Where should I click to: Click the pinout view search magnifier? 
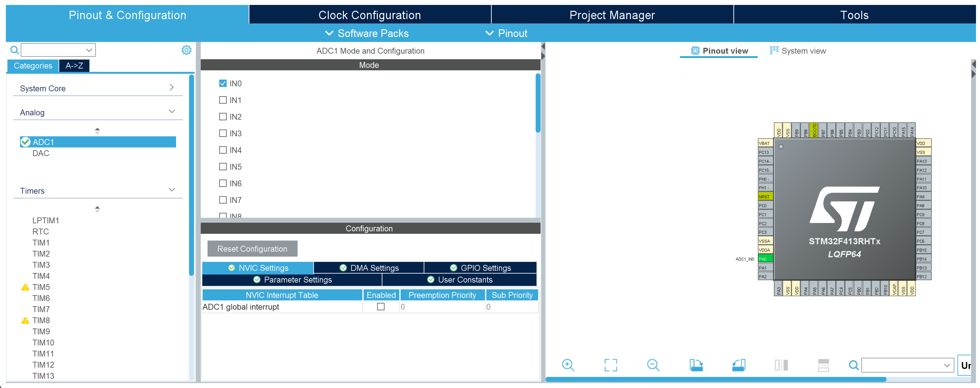(x=853, y=365)
